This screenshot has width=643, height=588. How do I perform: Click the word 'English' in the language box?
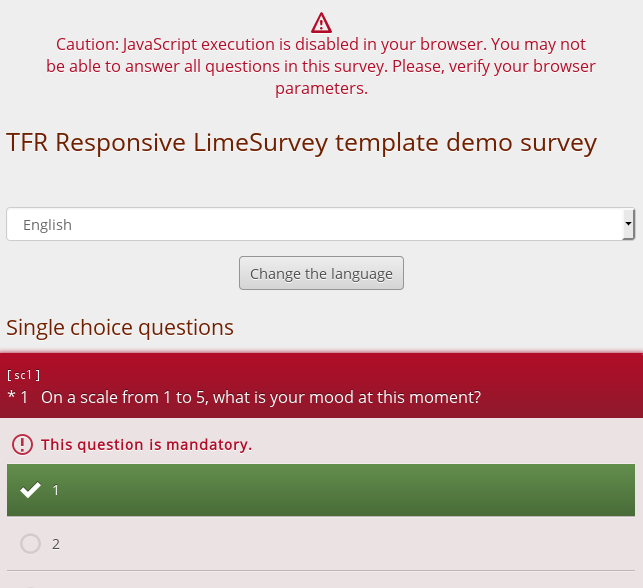[x=47, y=225]
